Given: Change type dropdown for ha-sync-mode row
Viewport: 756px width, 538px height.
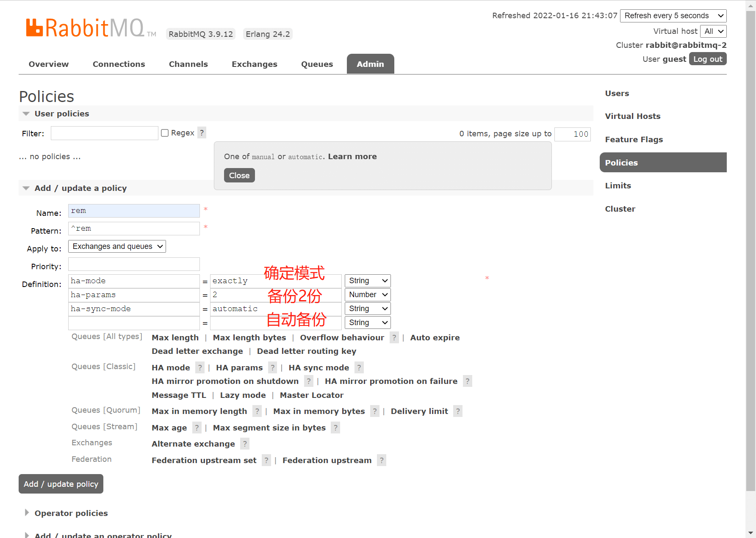Looking at the screenshot, I should coord(368,309).
